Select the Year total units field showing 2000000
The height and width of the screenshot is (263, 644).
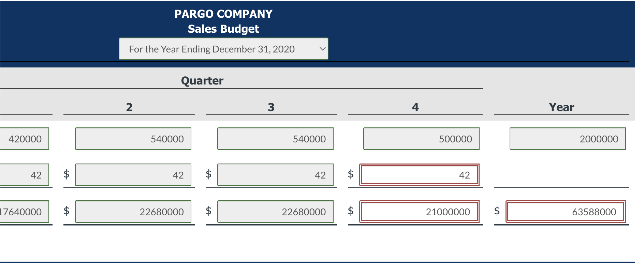(567, 138)
